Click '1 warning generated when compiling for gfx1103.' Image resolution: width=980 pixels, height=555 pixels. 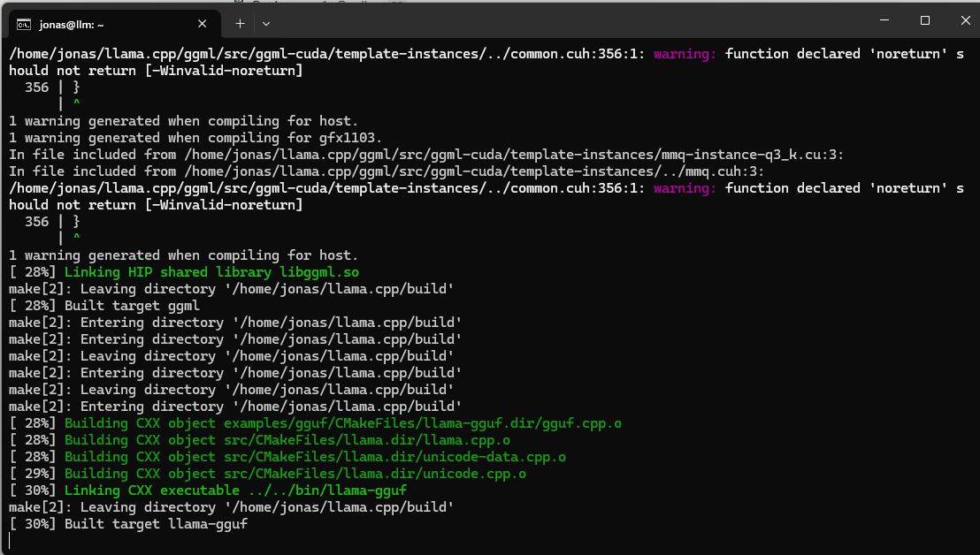[x=195, y=138]
